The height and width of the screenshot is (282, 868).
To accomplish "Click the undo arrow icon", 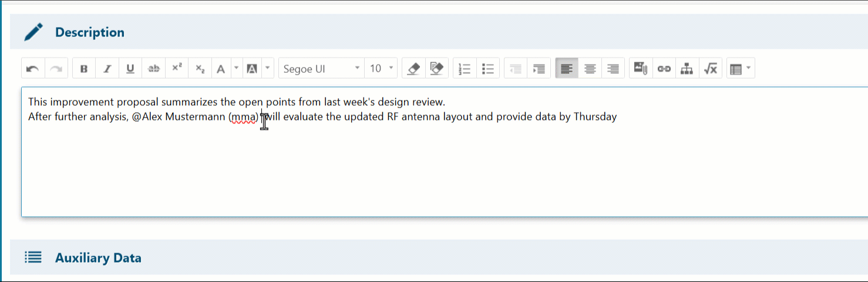I will coord(33,69).
